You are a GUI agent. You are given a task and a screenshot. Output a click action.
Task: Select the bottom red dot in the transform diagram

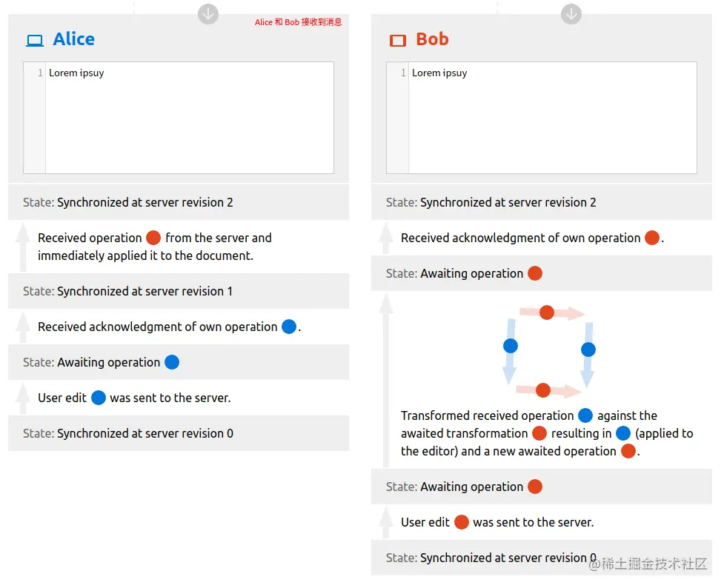tap(543, 390)
